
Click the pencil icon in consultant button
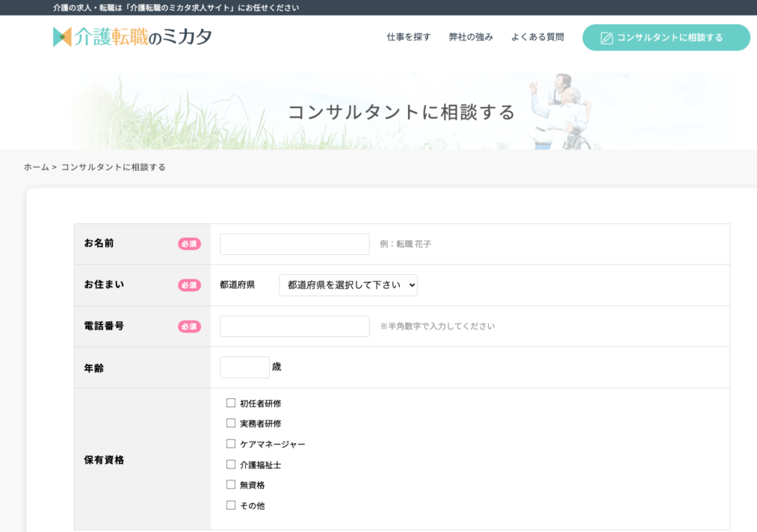pyautogui.click(x=606, y=38)
